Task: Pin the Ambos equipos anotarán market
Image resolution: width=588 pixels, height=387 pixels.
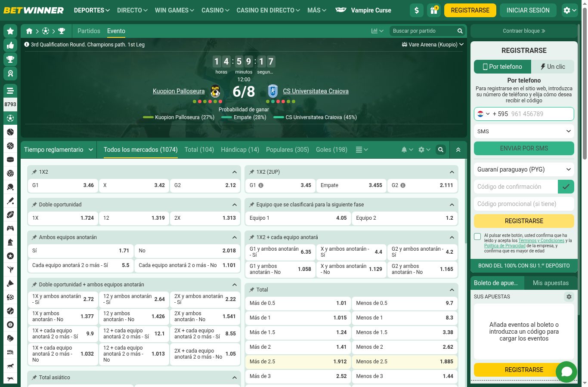Action: [x=34, y=237]
